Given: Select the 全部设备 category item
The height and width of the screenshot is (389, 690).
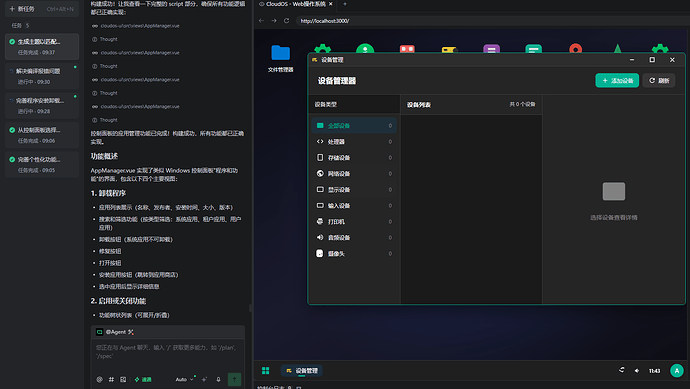Looking at the screenshot, I should 354,126.
